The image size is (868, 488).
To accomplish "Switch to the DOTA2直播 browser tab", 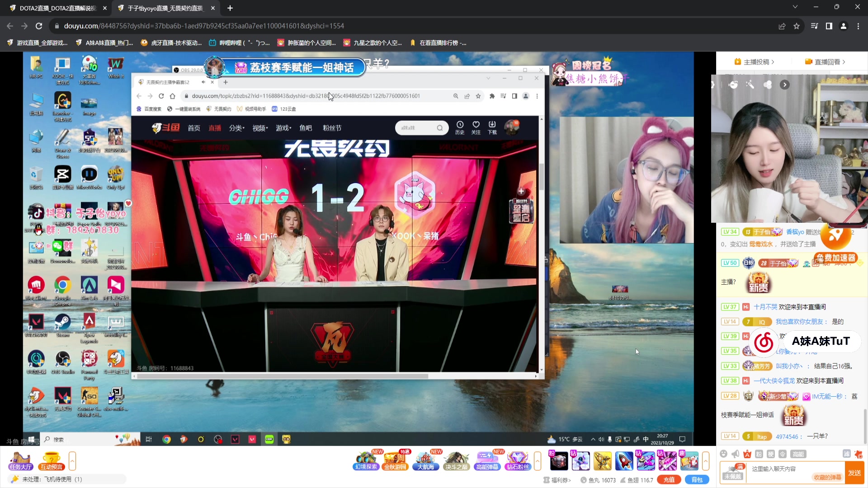I will [58, 8].
